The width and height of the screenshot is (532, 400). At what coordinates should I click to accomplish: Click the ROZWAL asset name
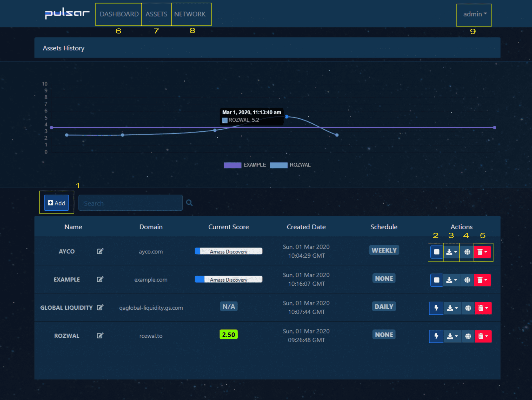[67, 336]
